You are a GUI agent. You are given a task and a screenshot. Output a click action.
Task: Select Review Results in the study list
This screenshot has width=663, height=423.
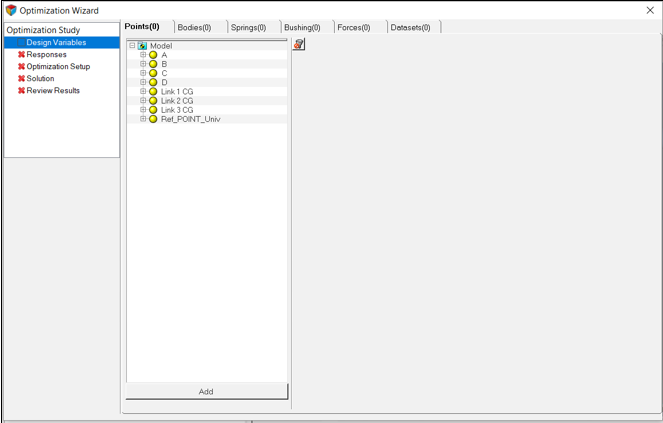click(53, 91)
